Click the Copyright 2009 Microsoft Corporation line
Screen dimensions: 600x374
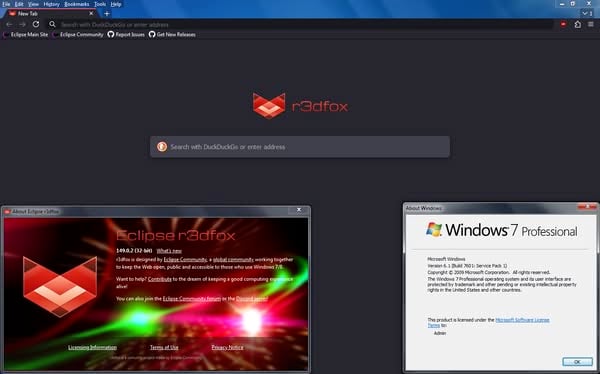[x=489, y=272]
